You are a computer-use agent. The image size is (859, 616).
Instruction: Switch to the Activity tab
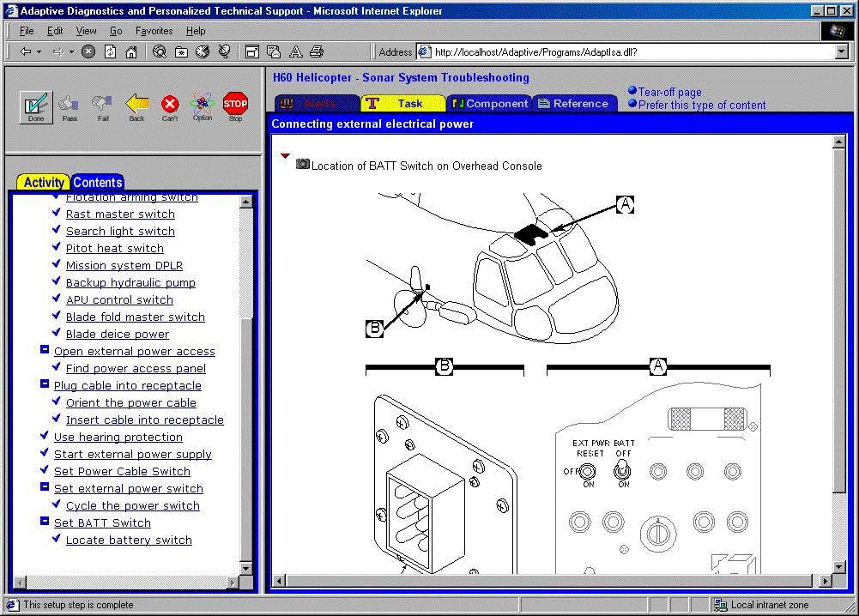coord(43,183)
